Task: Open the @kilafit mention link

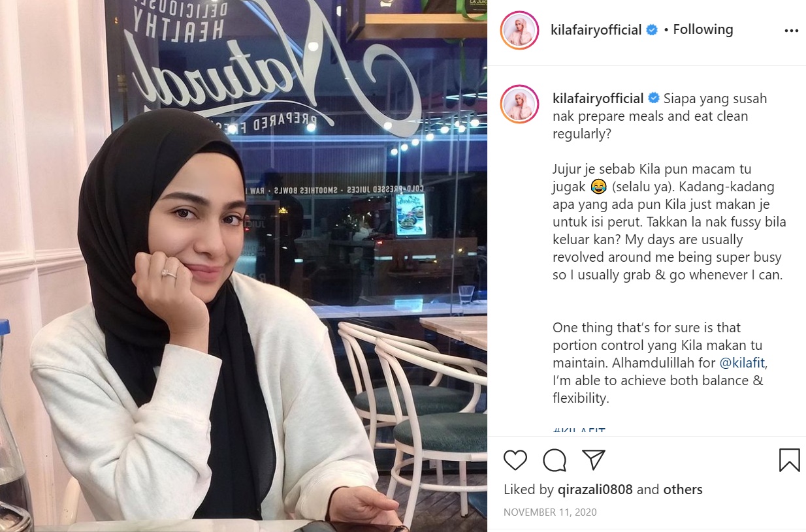Action: pyautogui.click(x=743, y=363)
